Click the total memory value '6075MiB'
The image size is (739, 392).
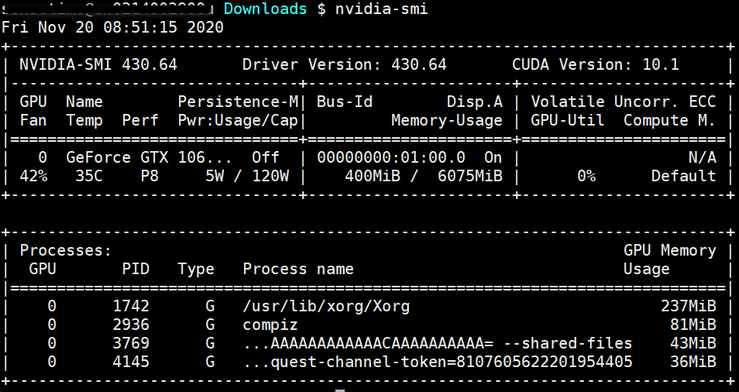(x=470, y=176)
